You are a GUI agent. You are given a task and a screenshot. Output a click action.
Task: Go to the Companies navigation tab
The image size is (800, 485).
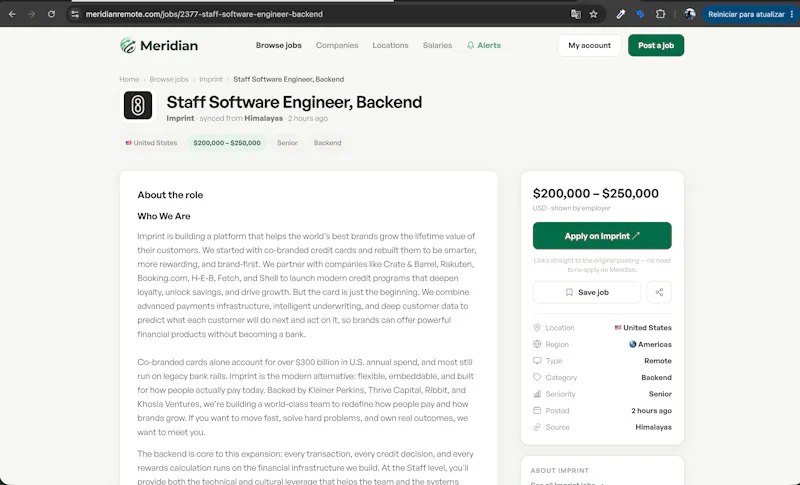coord(337,45)
